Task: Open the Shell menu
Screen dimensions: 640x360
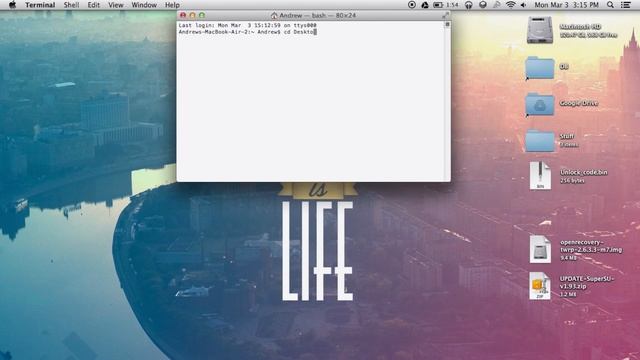Action: [71, 5]
